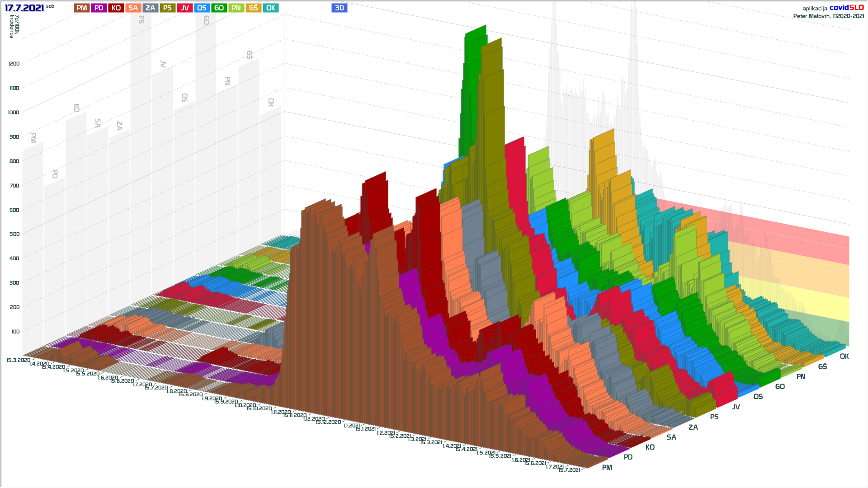Toggle the PM region legend button
Image resolution: width=868 pixels, height=488 pixels.
click(82, 8)
